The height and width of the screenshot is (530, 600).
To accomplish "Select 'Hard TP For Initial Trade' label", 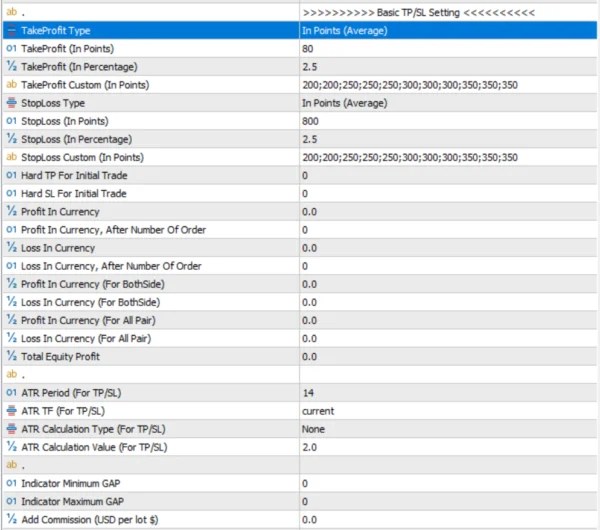I will pos(74,175).
